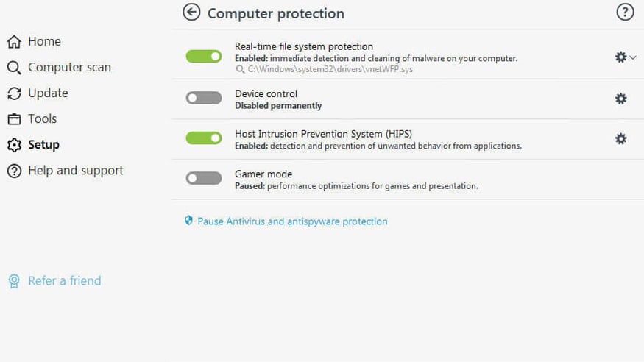Expand dropdown arrow beside Real-time protection gear
Image resolution: width=644 pixels, height=362 pixels.
(633, 57)
